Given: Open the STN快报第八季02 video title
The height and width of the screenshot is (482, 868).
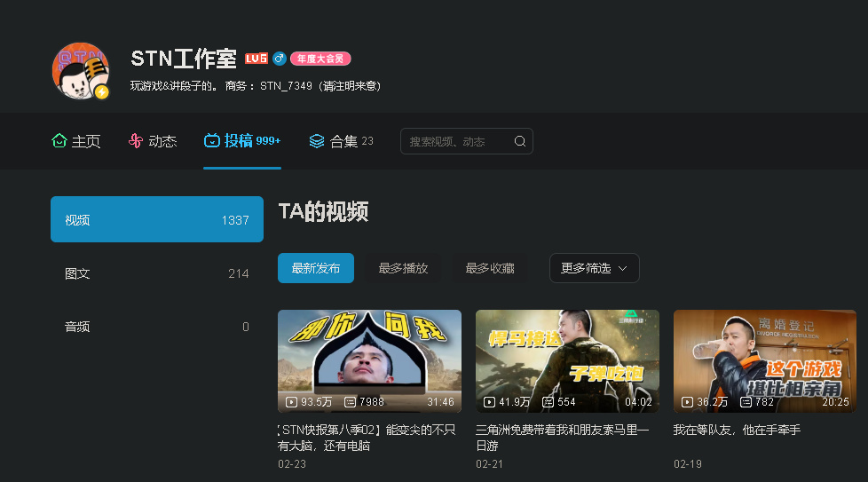Looking at the screenshot, I should pos(367,438).
